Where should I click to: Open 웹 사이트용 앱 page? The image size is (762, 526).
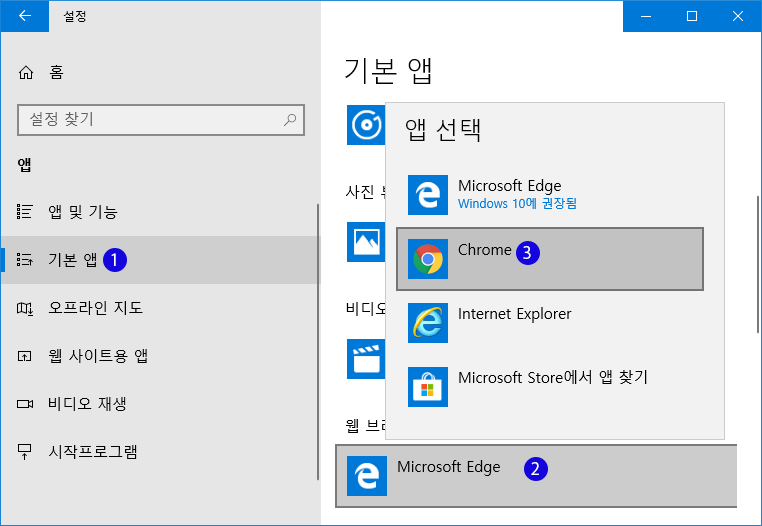[159, 356]
